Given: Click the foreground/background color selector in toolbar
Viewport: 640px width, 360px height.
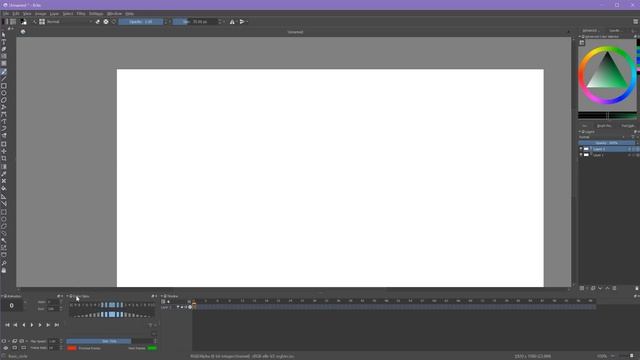Looking at the screenshot, I should pos(24,22).
